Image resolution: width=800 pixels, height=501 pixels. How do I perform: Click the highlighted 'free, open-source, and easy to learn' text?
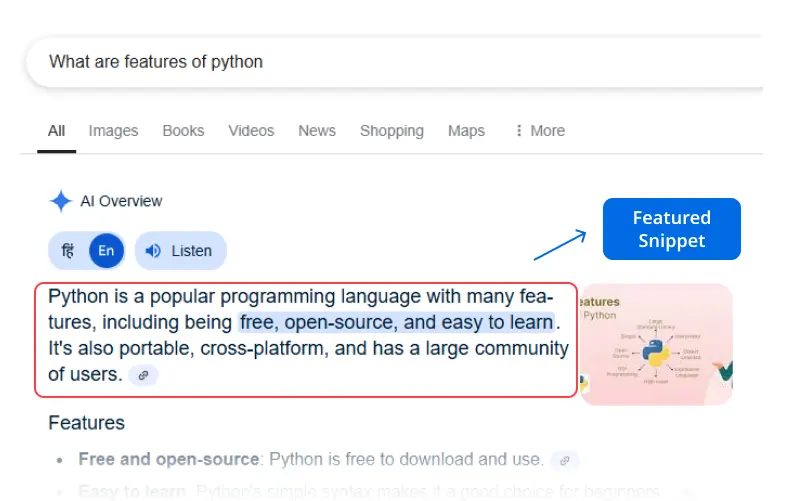pyautogui.click(x=396, y=322)
